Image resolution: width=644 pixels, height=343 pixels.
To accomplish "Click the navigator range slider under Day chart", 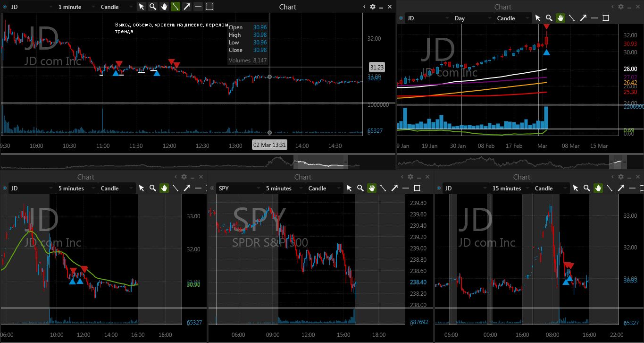I will coord(618,161).
